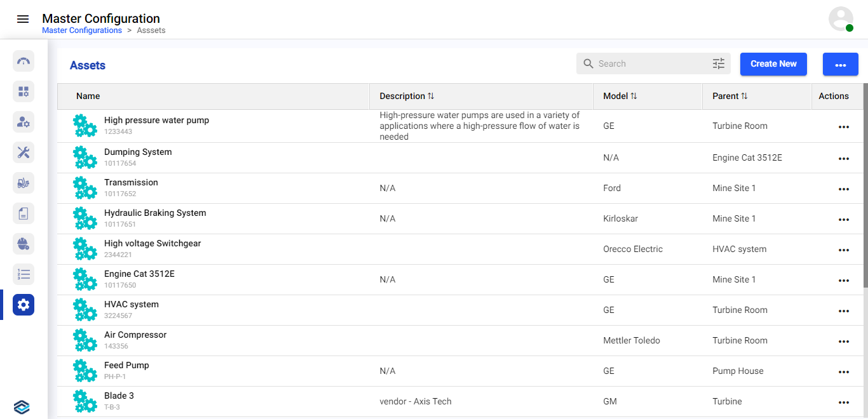This screenshot has width=868, height=419.
Task: Open actions menu for Feed Pump
Action: tap(843, 372)
